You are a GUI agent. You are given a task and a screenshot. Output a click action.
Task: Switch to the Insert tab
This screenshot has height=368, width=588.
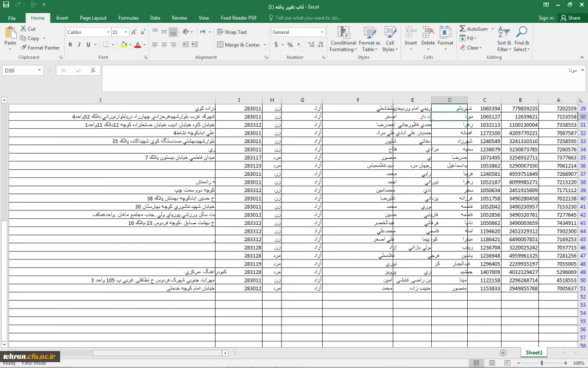pyautogui.click(x=62, y=18)
